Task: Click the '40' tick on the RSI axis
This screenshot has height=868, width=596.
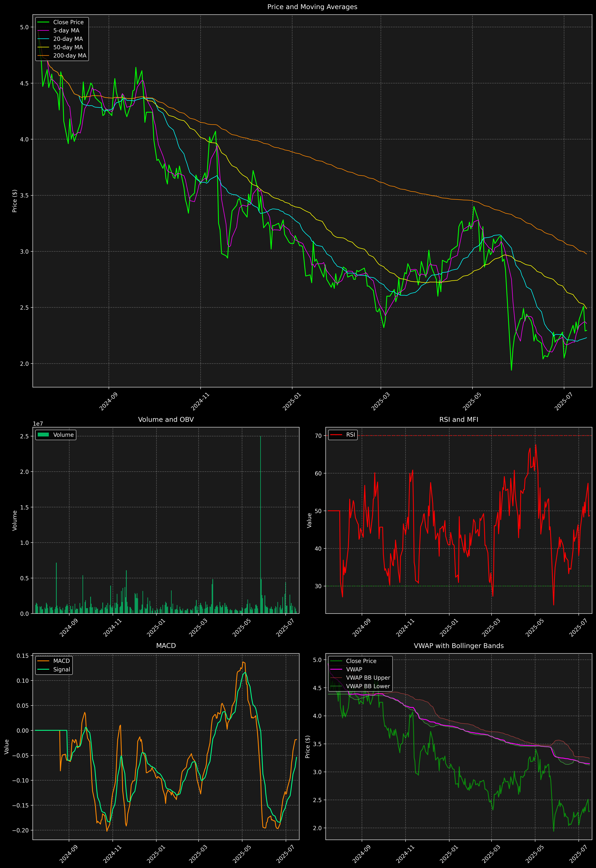Action: coord(318,549)
